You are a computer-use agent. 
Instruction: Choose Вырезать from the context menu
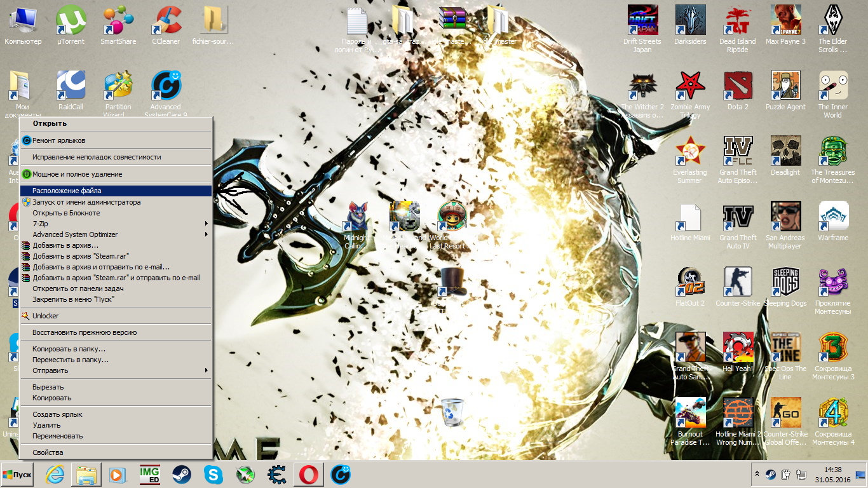(115, 387)
